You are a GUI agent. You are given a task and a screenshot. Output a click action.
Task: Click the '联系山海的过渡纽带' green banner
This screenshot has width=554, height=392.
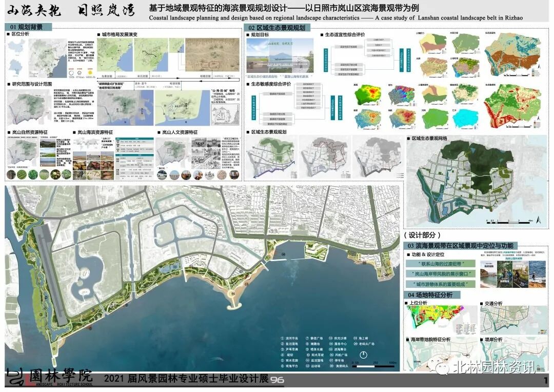pos(441,263)
